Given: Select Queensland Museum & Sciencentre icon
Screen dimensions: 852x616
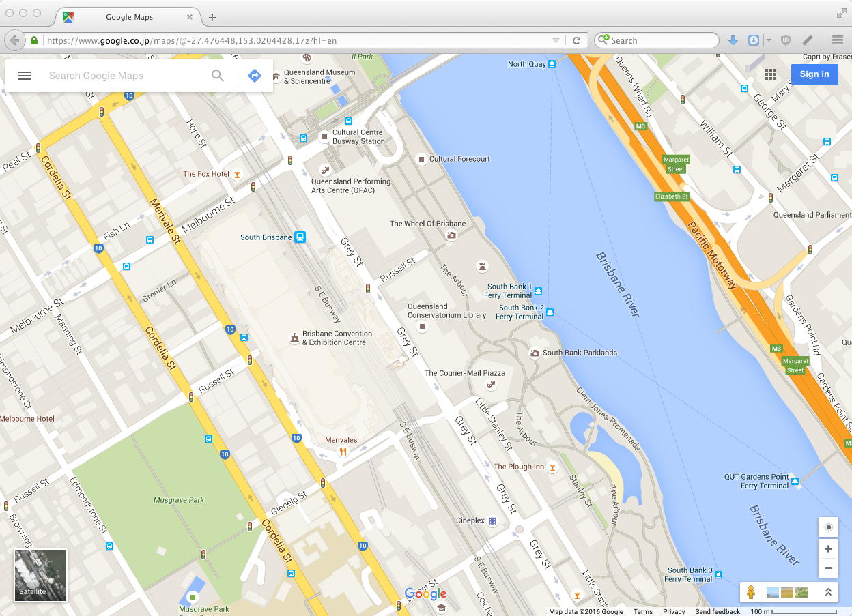Looking at the screenshot, I should [276, 76].
